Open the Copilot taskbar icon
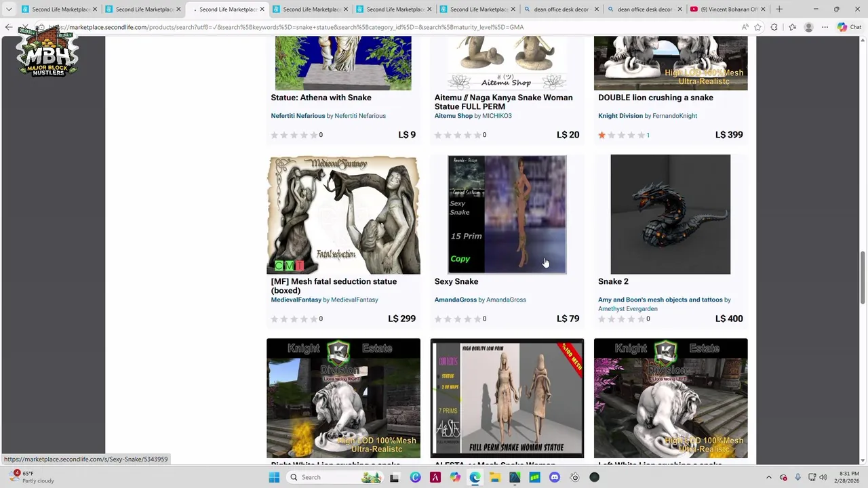This screenshot has height=488, width=868. tap(455, 477)
